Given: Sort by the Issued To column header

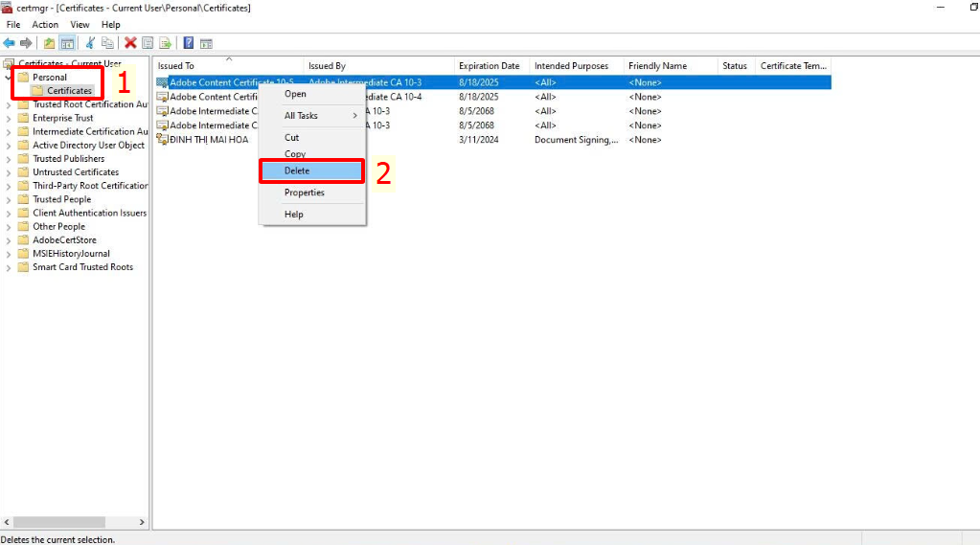Looking at the screenshot, I should [x=229, y=66].
